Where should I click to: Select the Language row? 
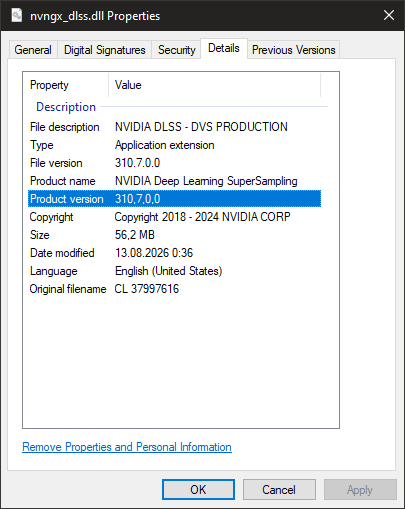[174, 271]
